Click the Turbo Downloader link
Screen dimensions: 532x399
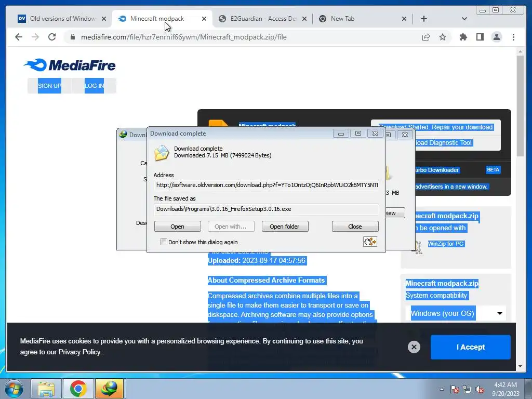pos(436,170)
